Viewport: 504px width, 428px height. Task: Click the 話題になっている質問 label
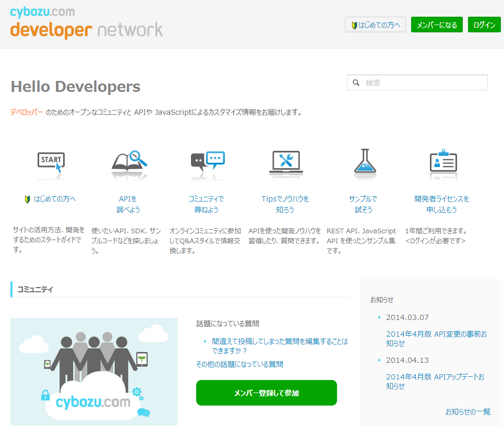(x=227, y=324)
